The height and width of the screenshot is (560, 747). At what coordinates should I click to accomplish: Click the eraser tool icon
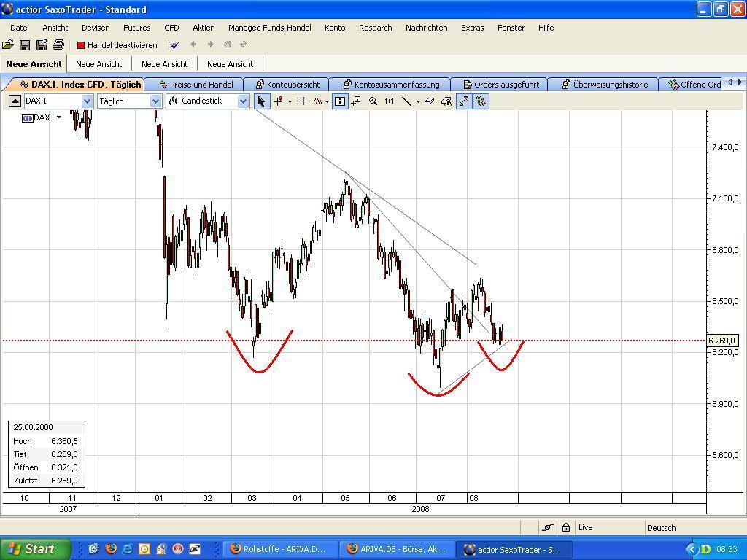point(429,101)
